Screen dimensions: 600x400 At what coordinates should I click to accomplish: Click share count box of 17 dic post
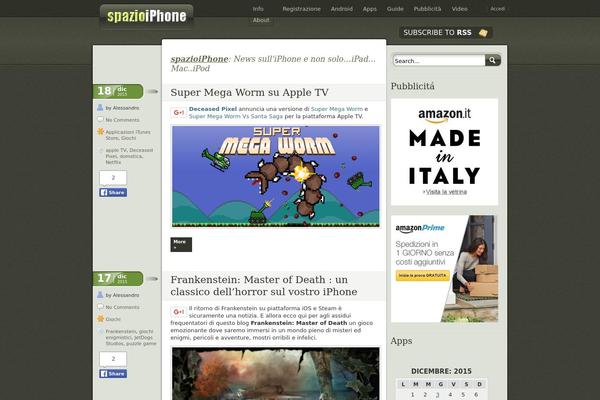coord(113,359)
